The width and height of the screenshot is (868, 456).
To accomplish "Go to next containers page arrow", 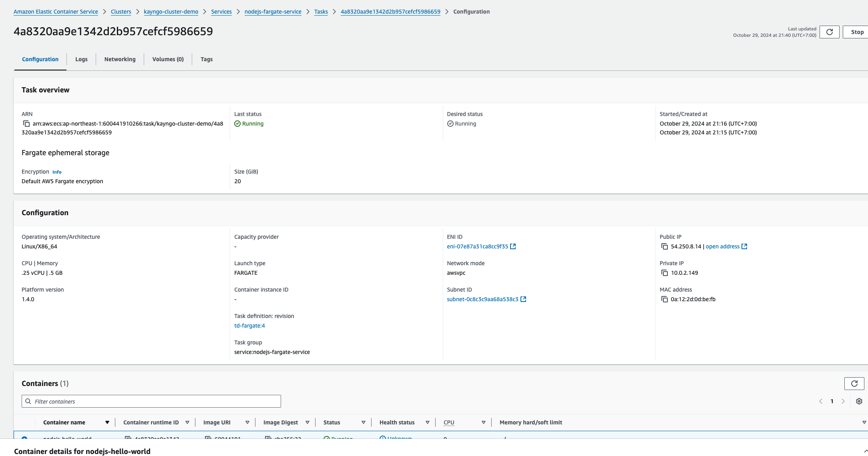I will tap(843, 401).
